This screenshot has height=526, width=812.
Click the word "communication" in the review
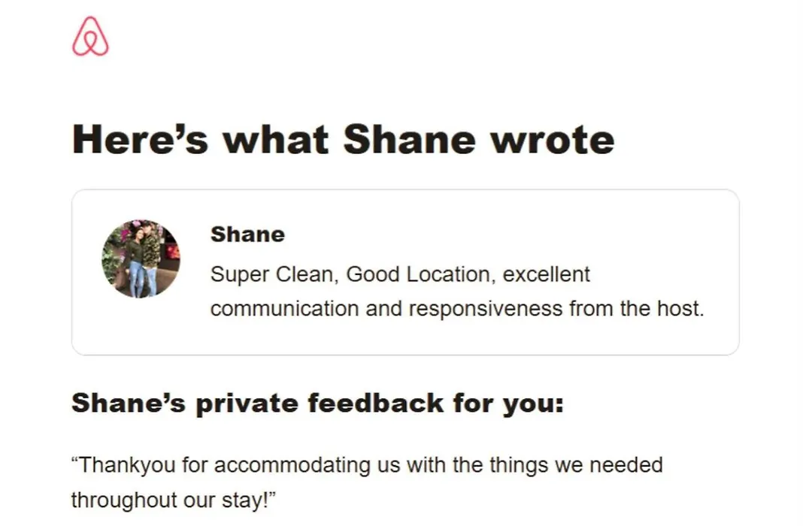284,309
